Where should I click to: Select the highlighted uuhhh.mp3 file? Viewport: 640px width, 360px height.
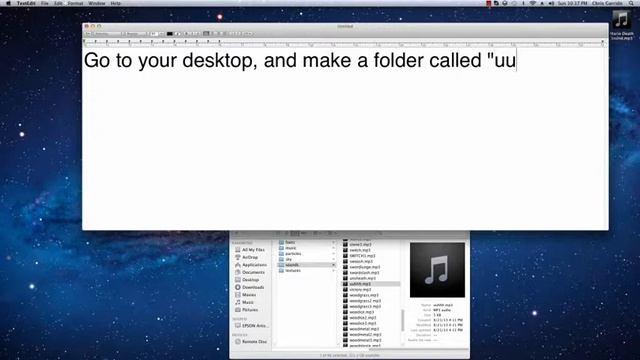(x=371, y=284)
